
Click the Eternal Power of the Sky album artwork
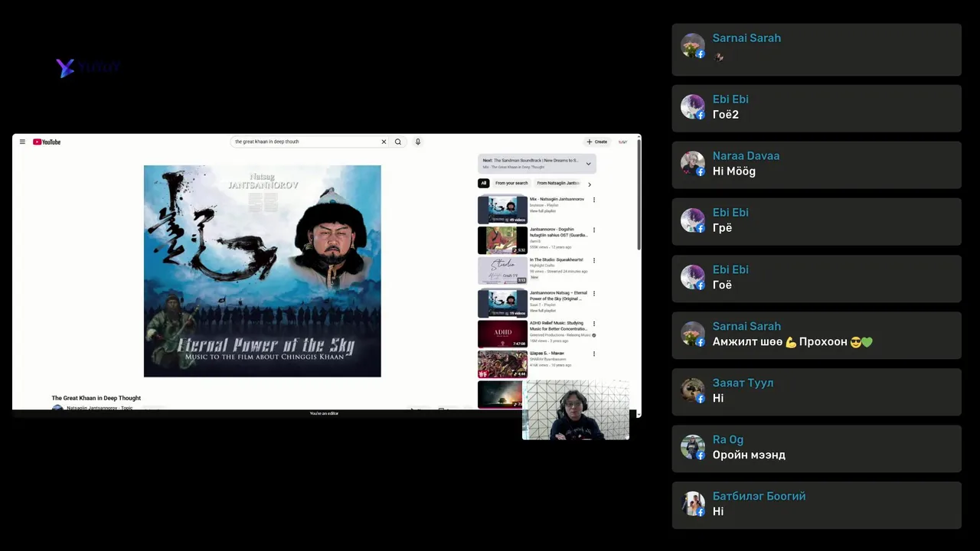point(262,271)
